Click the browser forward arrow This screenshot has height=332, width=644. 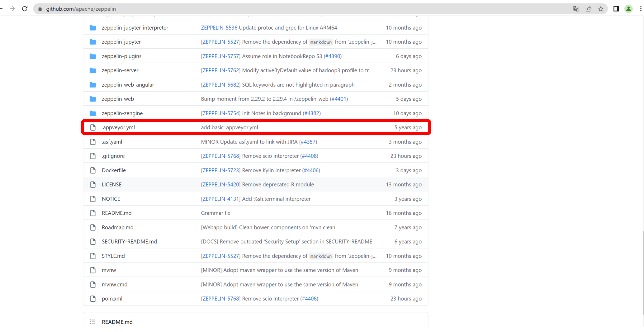point(12,9)
